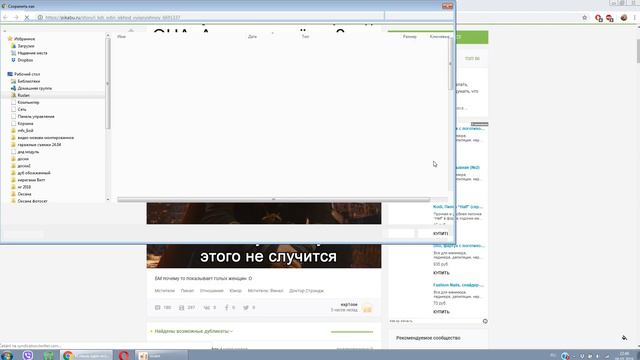Click the folder tree vertical scrollbar
This screenshot has width=640, height=360.
(x=108, y=84)
